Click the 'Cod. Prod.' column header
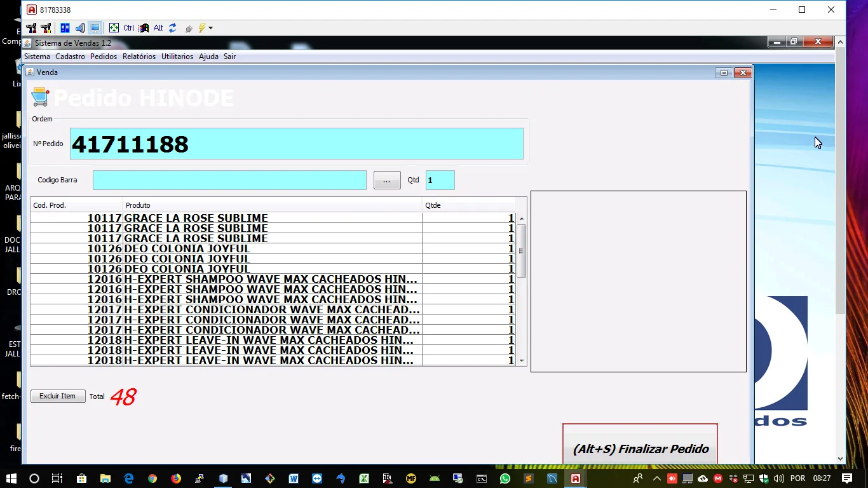Screen dimensions: 868x488 tap(76, 205)
